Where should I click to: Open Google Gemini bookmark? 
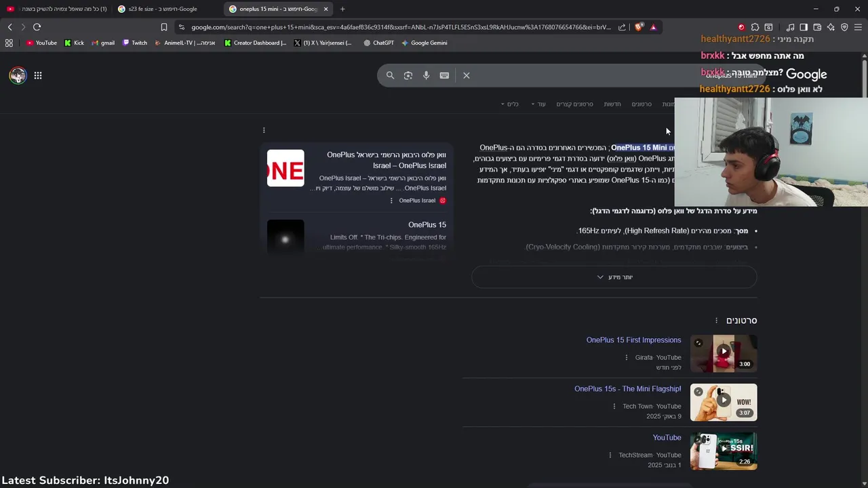point(424,43)
